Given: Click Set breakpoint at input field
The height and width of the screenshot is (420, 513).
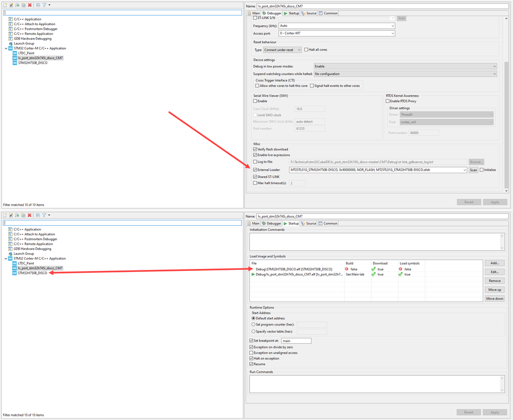Looking at the screenshot, I should [x=296, y=341].
